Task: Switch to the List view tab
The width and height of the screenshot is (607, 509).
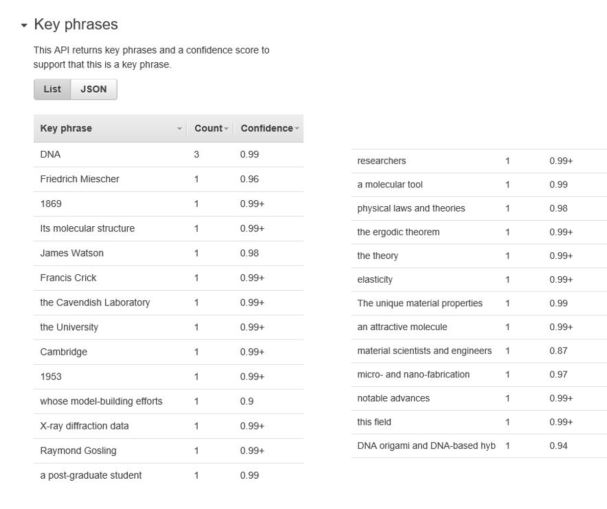Action: point(52,89)
